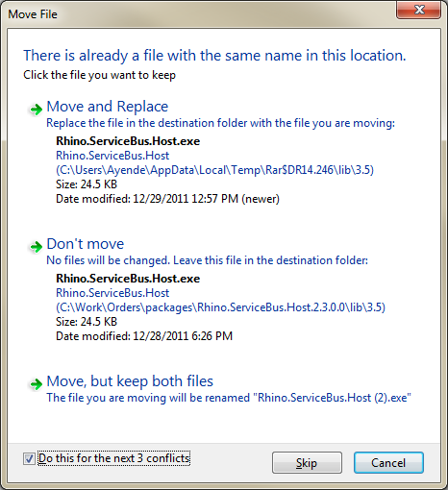Click the Temp Rar$DR14.246 source path
Viewport: 448px width, 490px height.
(x=214, y=170)
